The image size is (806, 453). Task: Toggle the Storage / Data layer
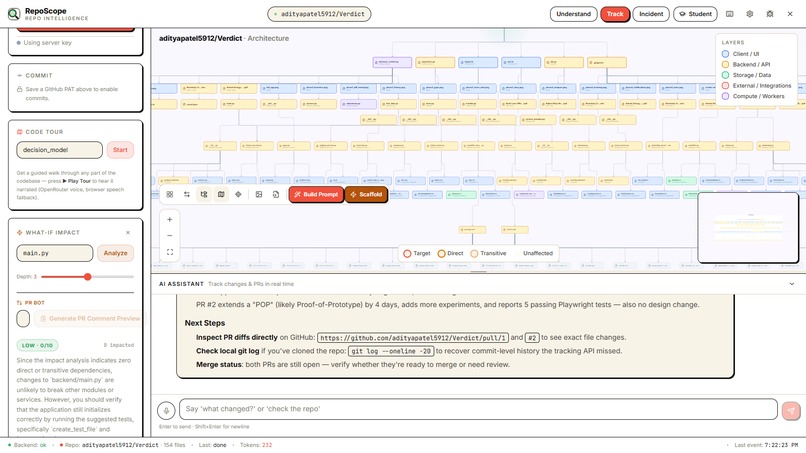(725, 75)
